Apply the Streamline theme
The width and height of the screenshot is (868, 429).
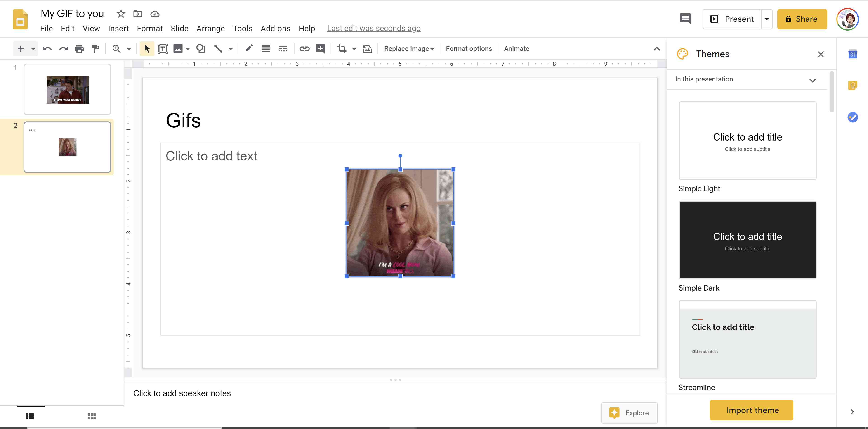(x=747, y=340)
